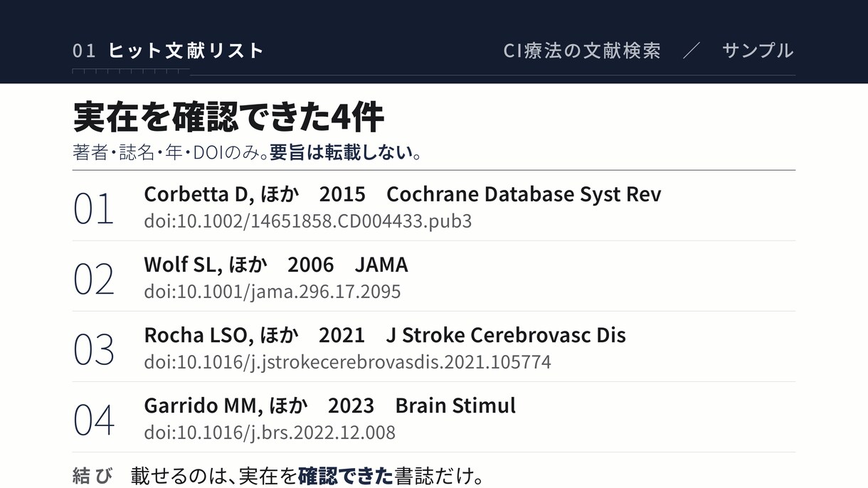Click the entry number "01"
Screen dimensions: 868x488
pyautogui.click(x=93, y=209)
